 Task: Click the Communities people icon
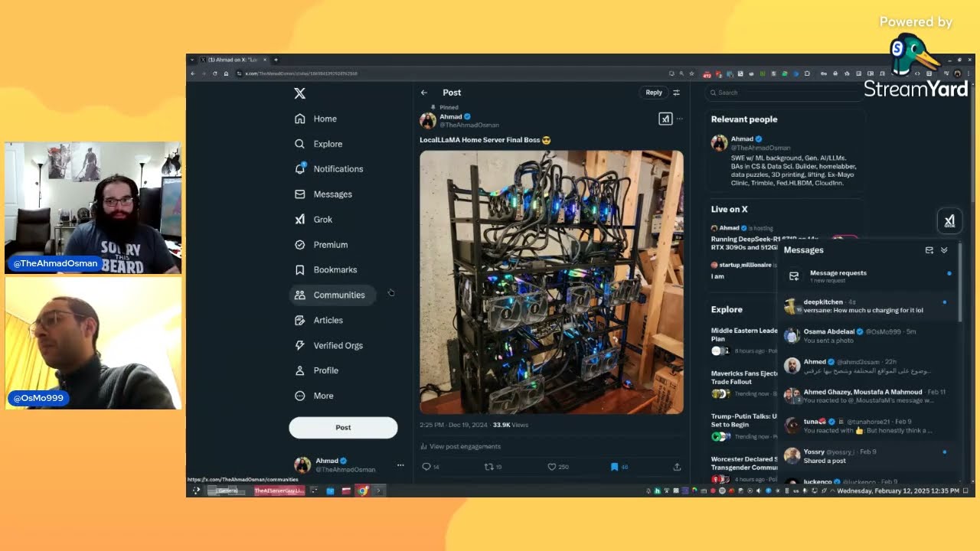point(300,295)
